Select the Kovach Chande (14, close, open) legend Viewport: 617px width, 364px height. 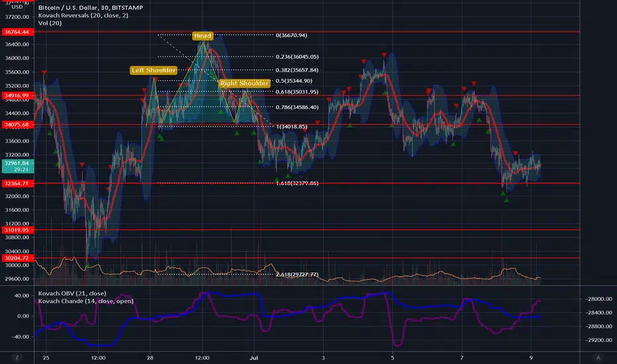tap(86, 301)
